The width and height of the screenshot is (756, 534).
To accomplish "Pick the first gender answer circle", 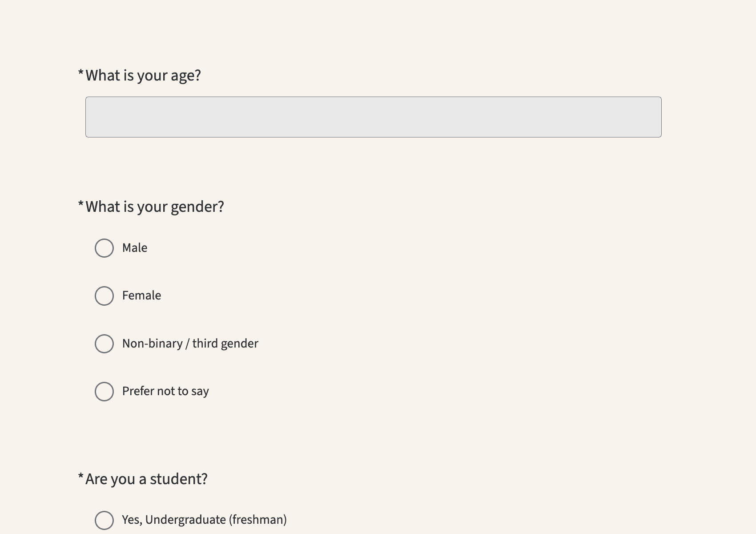I will coord(104,248).
